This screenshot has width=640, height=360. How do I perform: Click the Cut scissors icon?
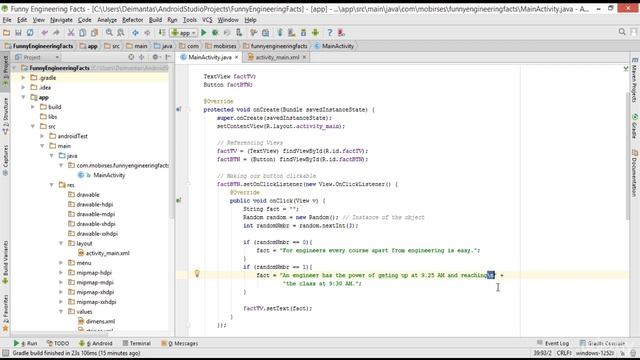tap(71, 33)
